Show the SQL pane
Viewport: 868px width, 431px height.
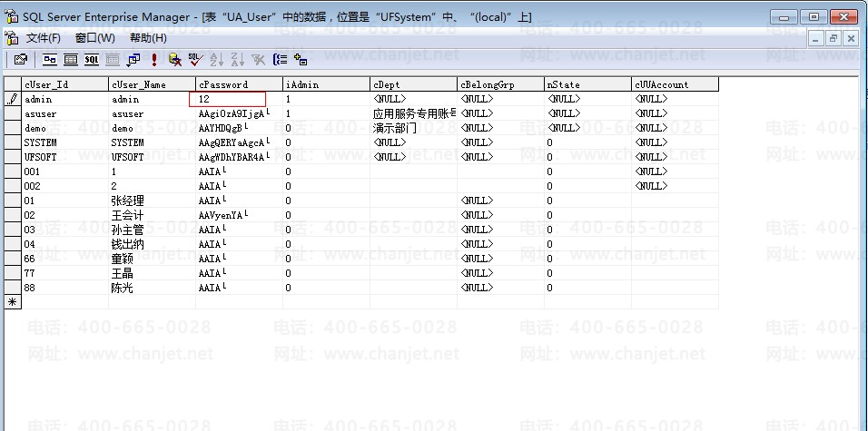(x=92, y=60)
